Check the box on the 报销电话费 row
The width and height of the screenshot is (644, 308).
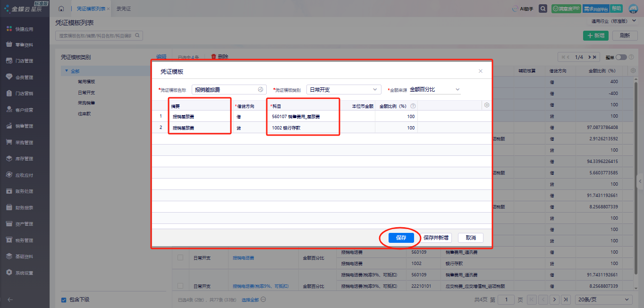pos(180,257)
